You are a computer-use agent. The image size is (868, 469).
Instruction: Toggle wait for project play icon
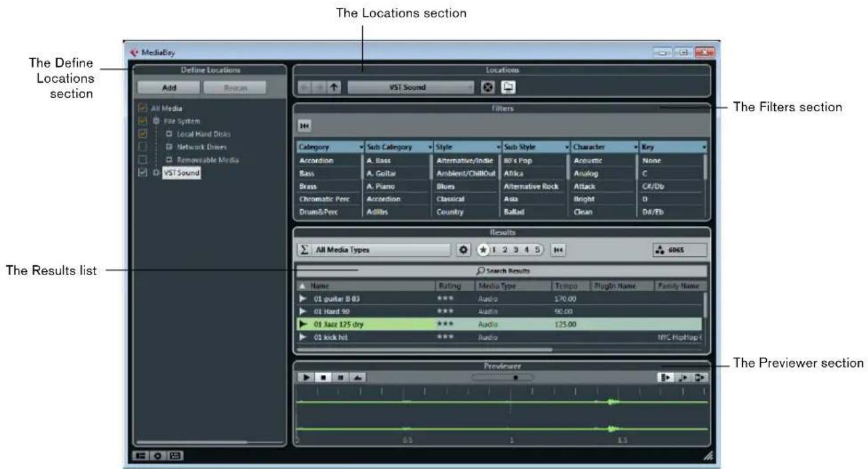700,377
